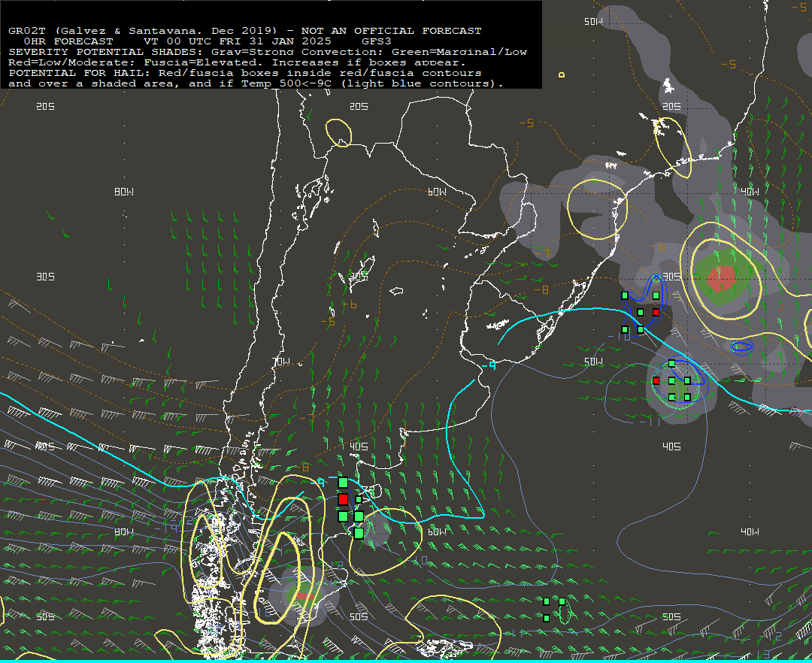Click the "-11" label below the southern Atlantic box cluster
This screenshot has width=812, height=663.
[651, 422]
